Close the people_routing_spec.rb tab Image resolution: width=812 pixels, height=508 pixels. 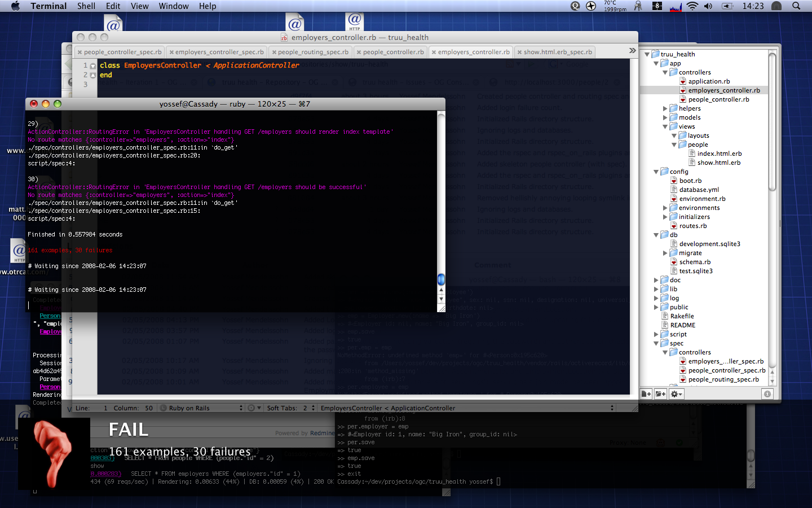(x=274, y=52)
